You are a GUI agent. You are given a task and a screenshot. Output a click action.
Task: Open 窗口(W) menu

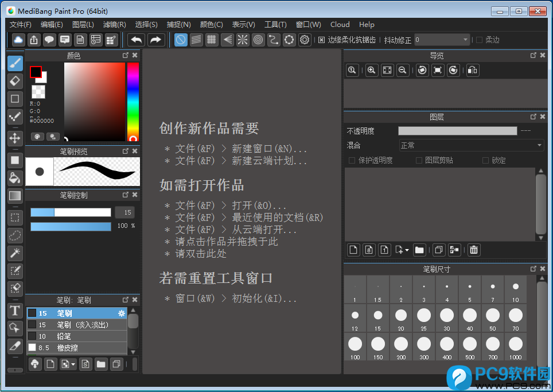pos(308,25)
